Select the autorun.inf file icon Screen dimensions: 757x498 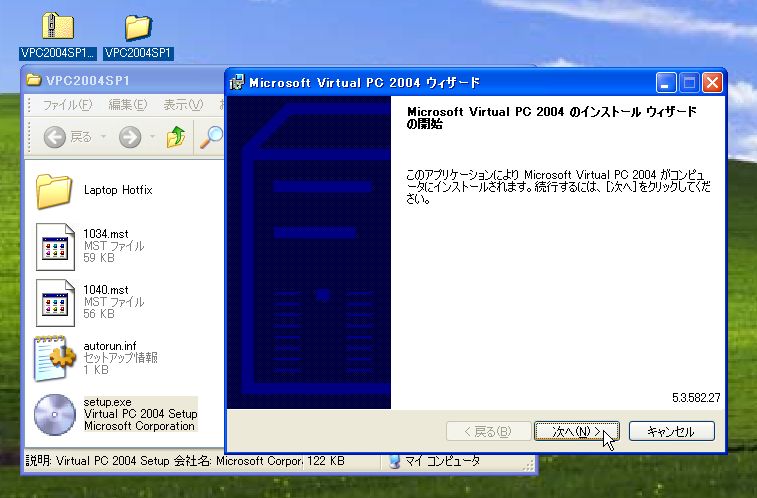click(x=55, y=358)
